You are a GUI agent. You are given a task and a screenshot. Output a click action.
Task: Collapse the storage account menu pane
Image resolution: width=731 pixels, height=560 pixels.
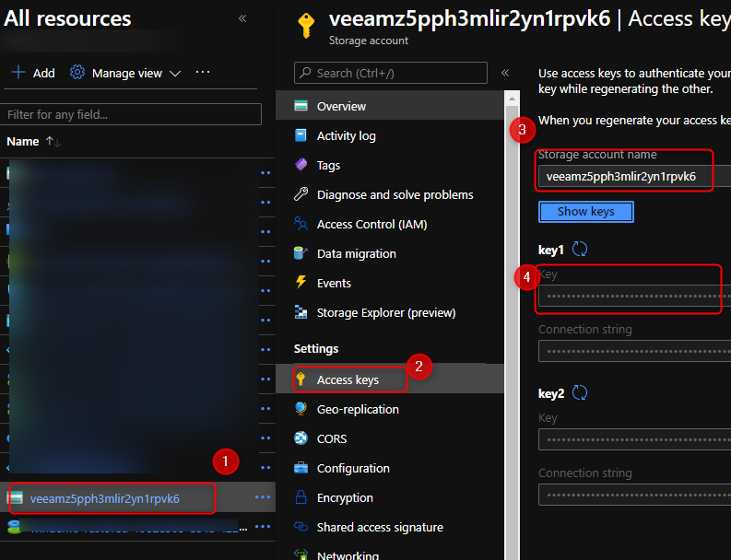click(504, 73)
